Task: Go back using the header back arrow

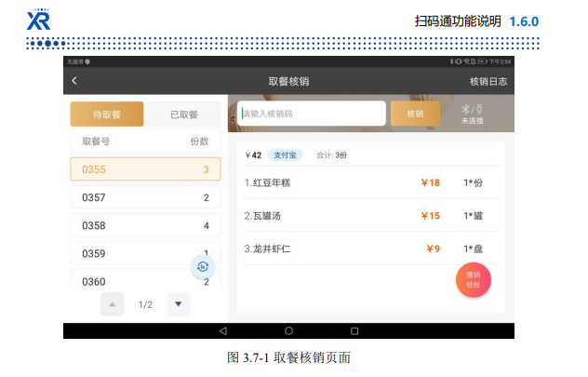Action: (74, 81)
